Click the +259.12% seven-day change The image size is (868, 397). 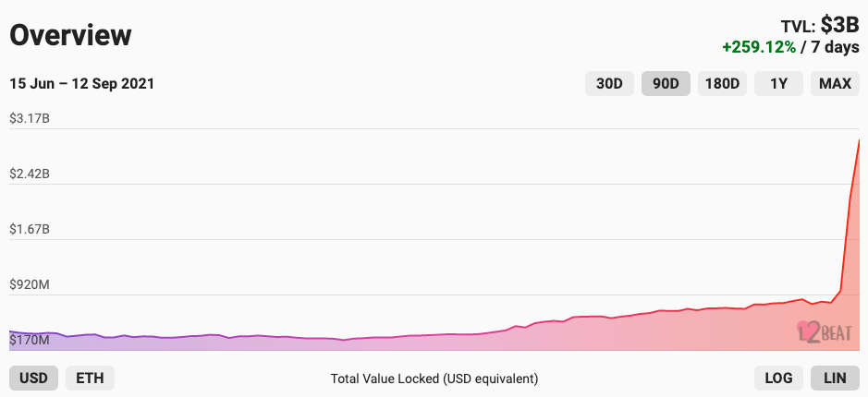tap(759, 48)
